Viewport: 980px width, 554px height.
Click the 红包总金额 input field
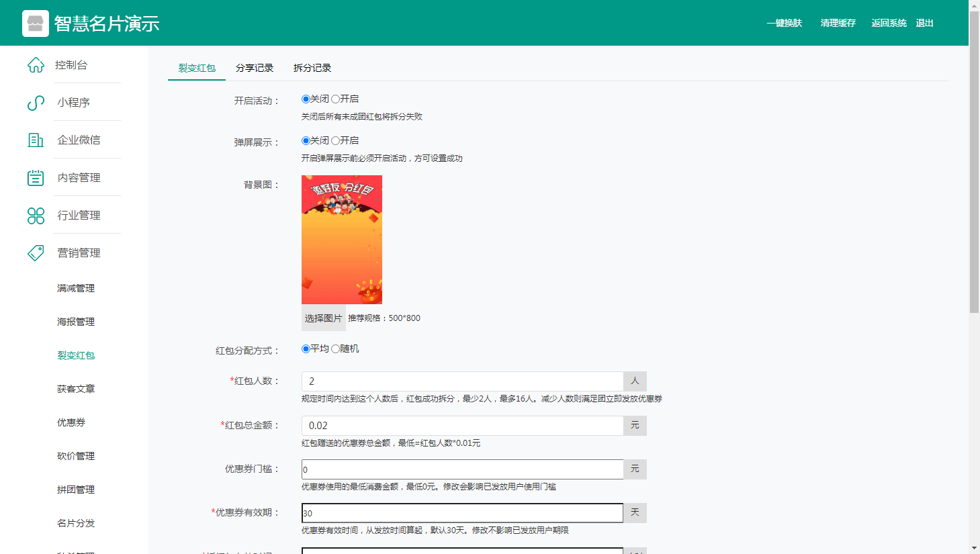462,426
